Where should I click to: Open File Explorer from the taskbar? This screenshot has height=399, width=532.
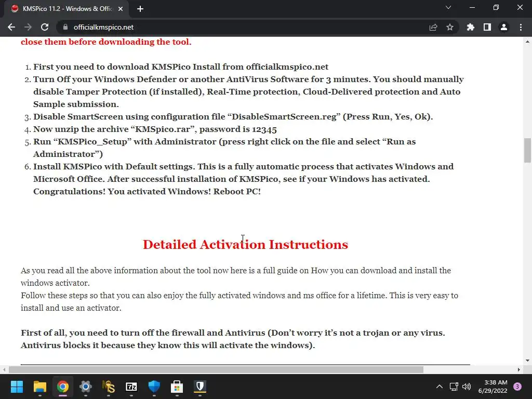point(39,387)
